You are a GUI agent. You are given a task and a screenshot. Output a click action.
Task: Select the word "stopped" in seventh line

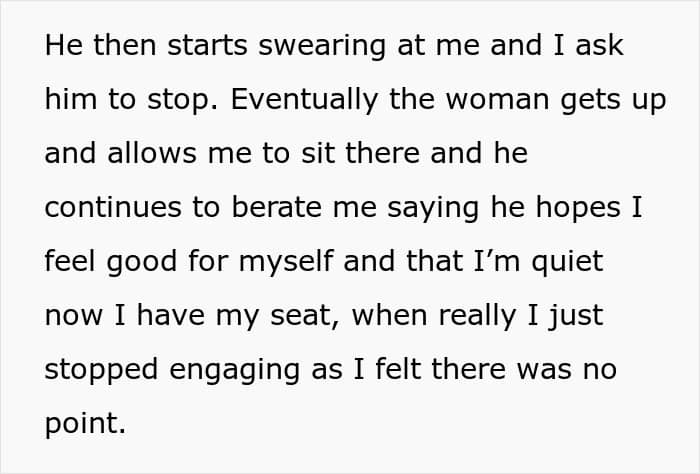(x=101, y=370)
